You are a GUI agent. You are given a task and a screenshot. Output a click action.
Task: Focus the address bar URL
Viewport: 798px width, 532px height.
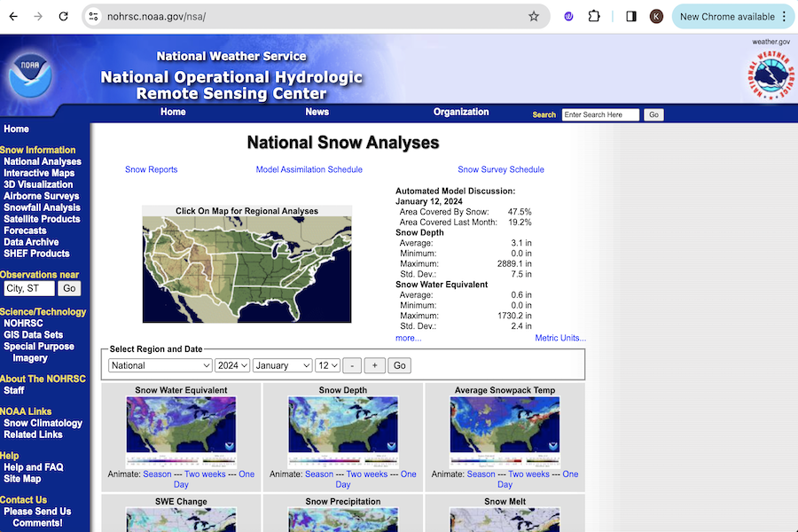(156, 16)
